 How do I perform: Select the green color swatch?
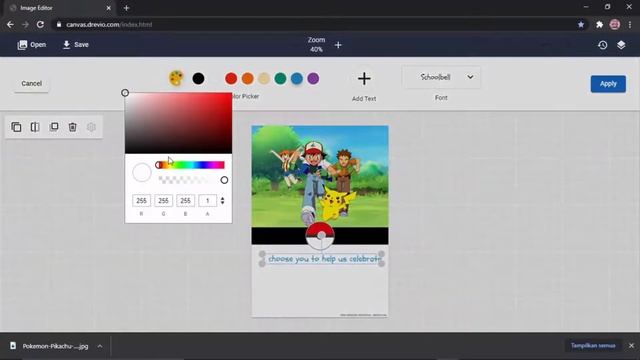pos(280,78)
